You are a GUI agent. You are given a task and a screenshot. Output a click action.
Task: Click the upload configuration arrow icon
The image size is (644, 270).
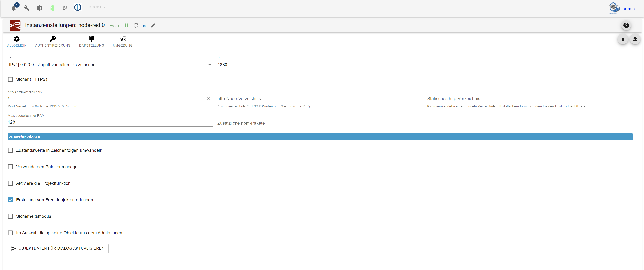tap(623, 39)
